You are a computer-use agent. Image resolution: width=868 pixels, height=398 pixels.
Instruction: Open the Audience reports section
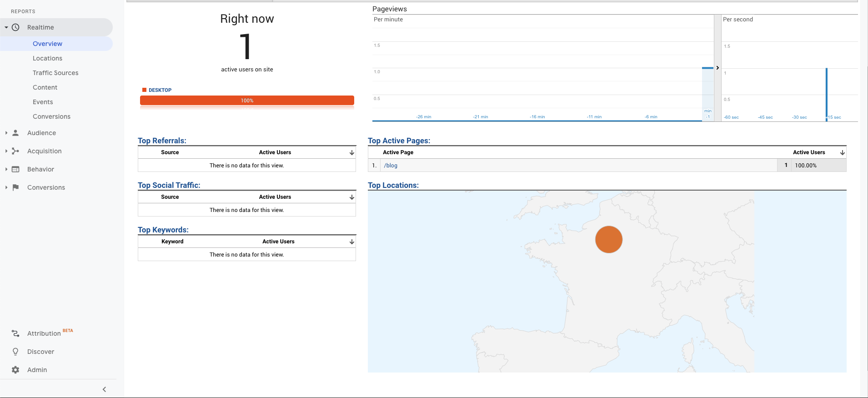tap(41, 133)
